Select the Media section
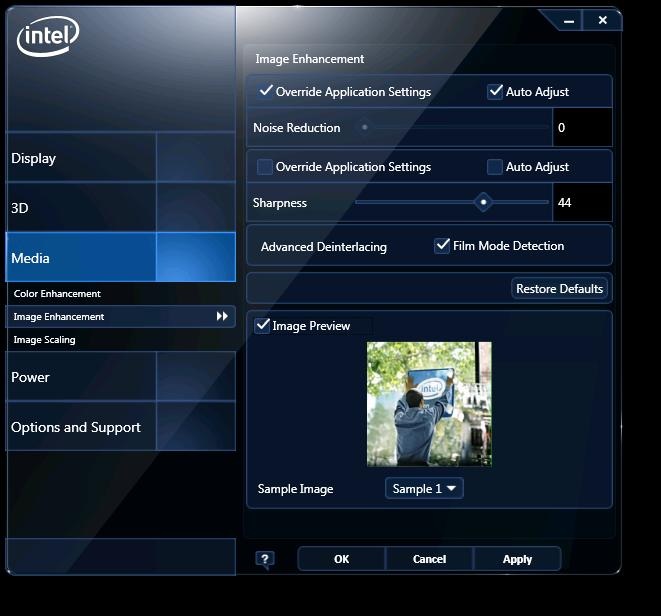The height and width of the screenshot is (616, 661). pyautogui.click(x=121, y=257)
